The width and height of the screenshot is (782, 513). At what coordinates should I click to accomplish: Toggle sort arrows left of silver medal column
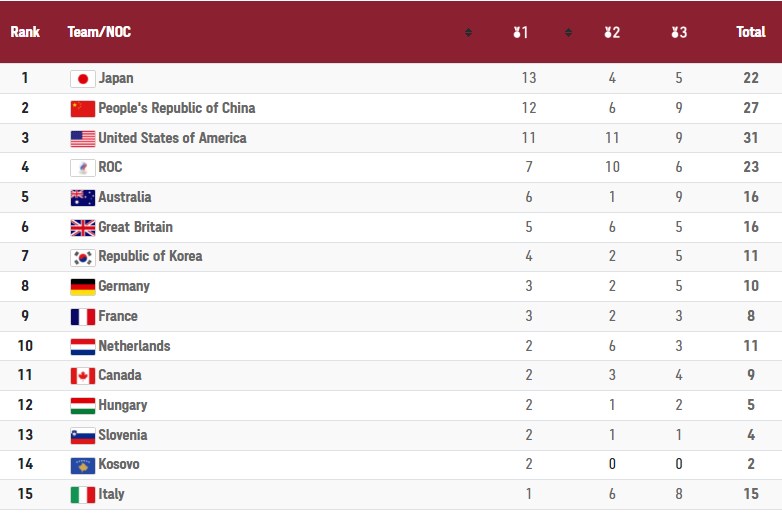pos(568,32)
